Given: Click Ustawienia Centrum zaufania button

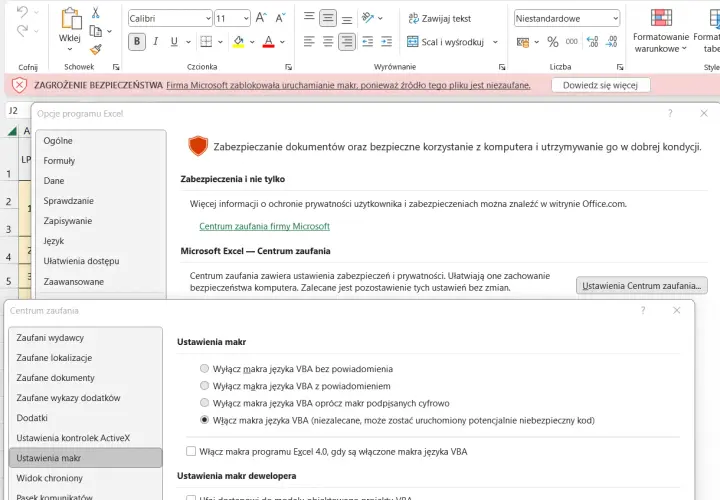Looking at the screenshot, I should 641,286.
